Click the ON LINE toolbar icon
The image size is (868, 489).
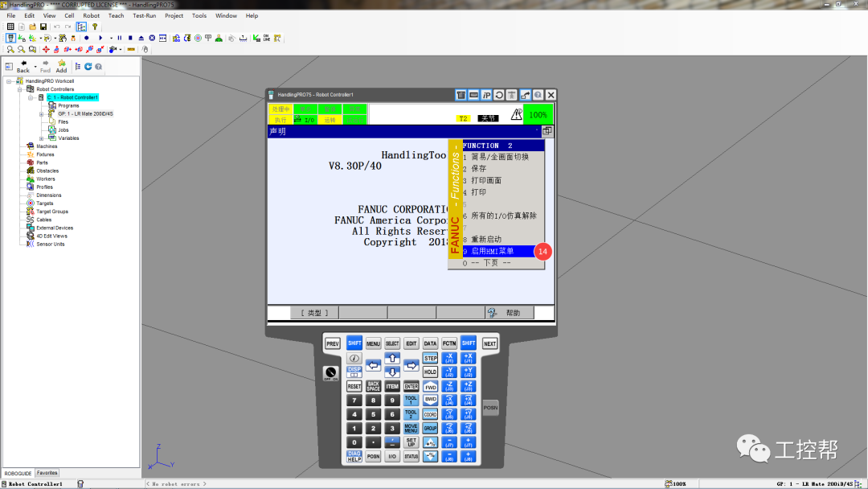pyautogui.click(x=267, y=39)
